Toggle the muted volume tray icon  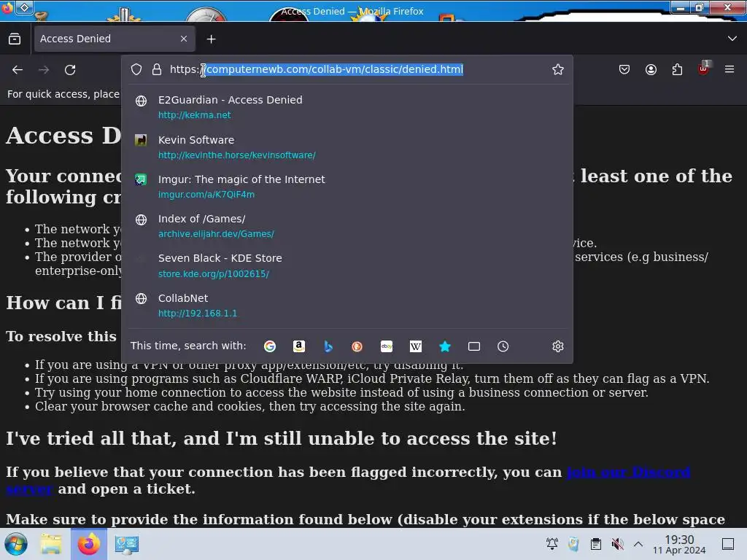pos(617,544)
